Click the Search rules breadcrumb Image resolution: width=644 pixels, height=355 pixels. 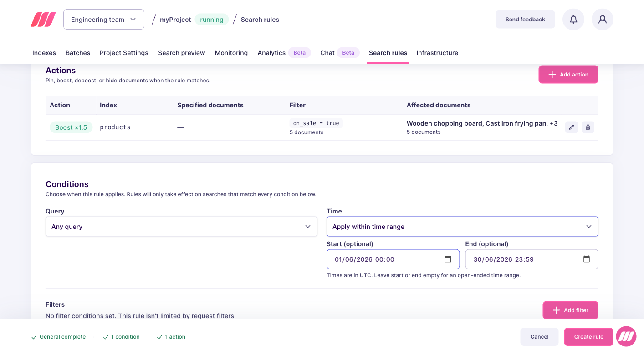[x=260, y=20]
